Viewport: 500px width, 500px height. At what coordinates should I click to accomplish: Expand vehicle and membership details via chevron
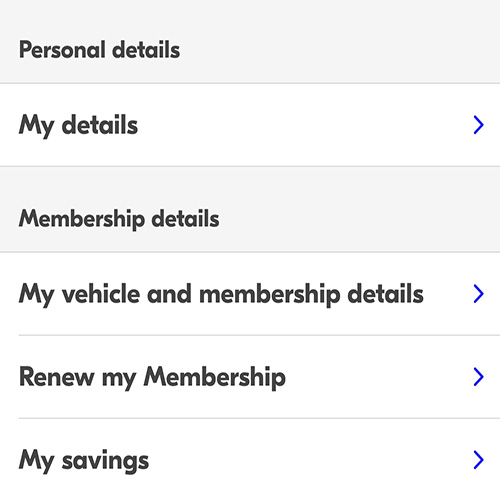pos(479,294)
